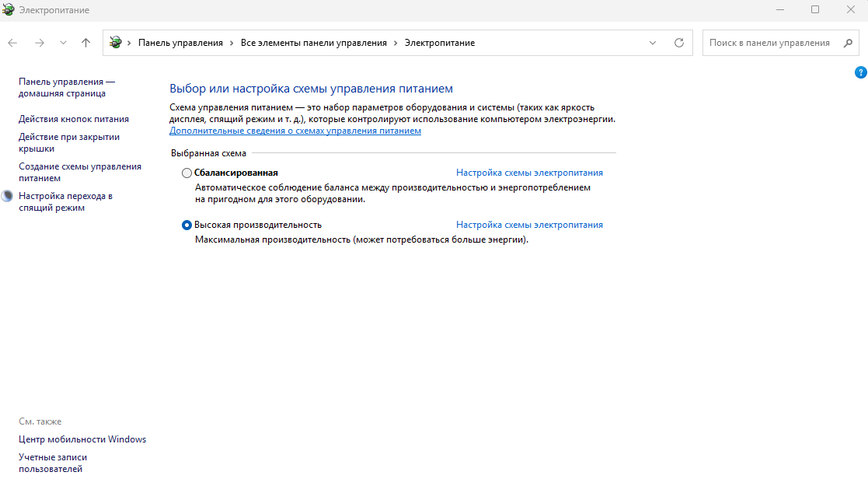868x486 pixels.
Task: Open help via blue question mark icon
Action: tap(860, 72)
